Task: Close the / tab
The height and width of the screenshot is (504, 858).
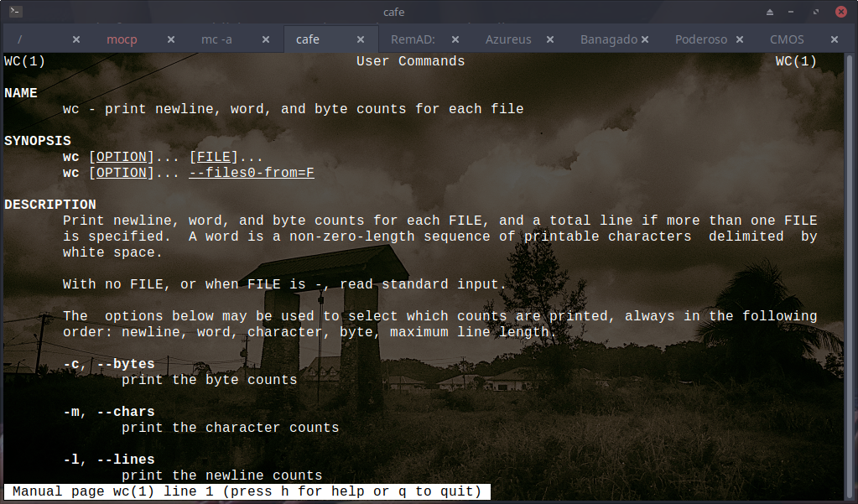Action: coord(76,39)
